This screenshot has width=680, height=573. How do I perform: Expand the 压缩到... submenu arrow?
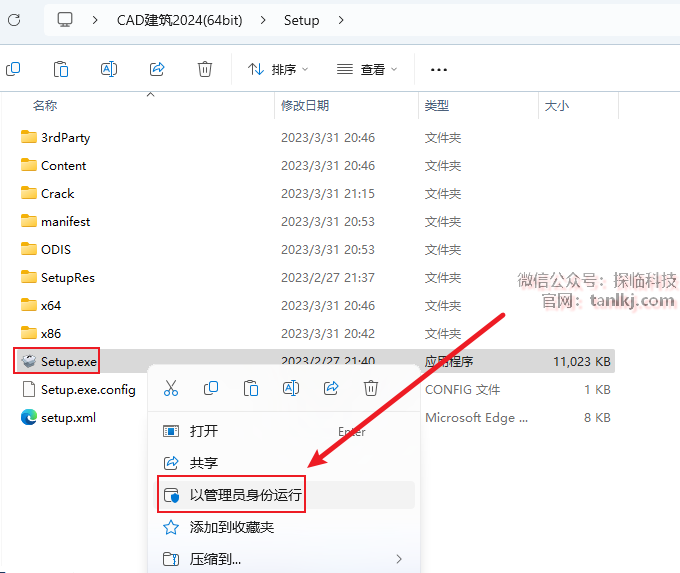coord(399,559)
